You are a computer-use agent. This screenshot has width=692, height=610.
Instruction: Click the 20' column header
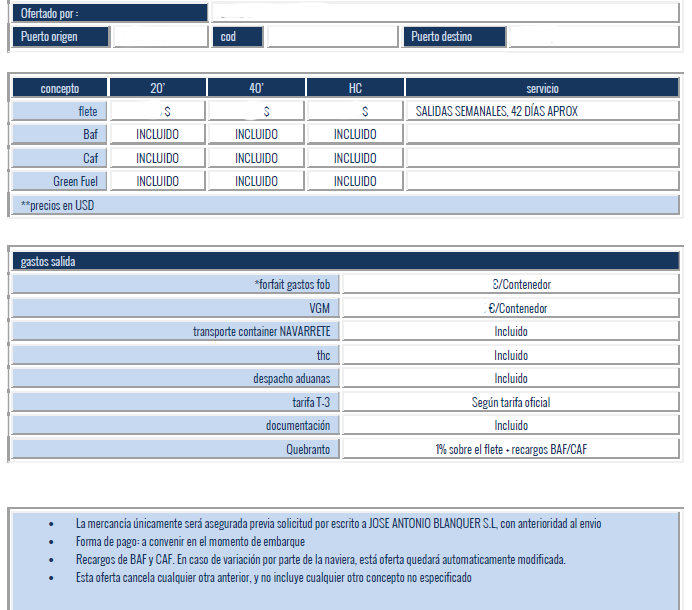point(158,88)
